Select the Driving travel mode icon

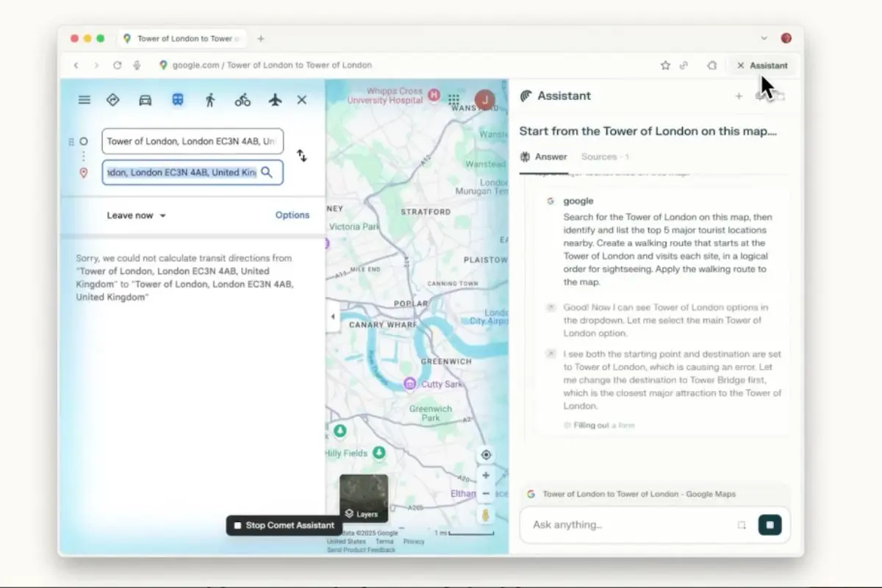click(145, 99)
